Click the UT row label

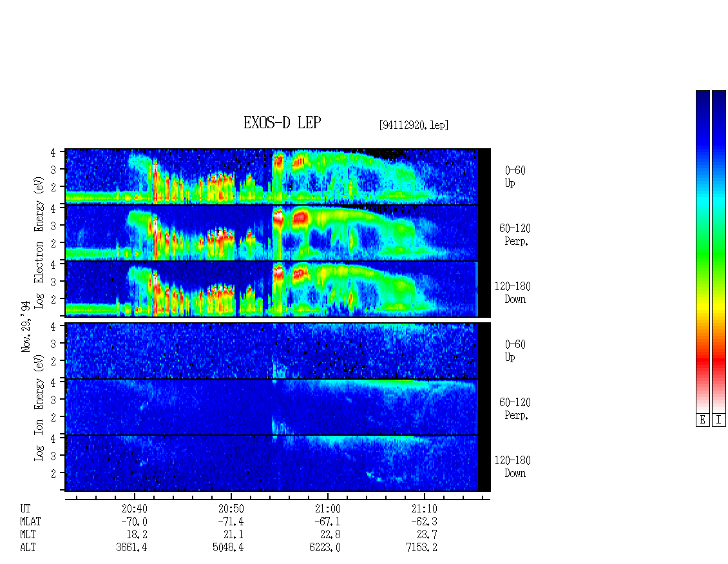(25, 509)
